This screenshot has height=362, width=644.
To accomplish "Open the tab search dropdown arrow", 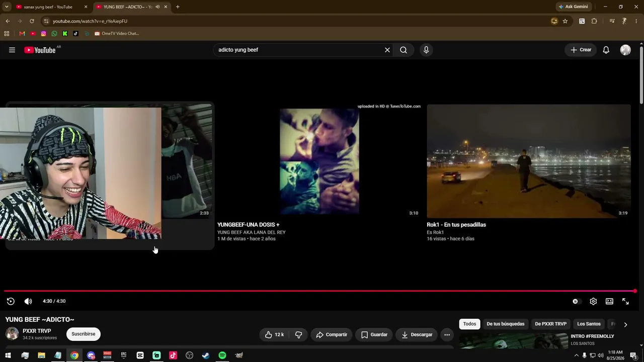I will coord(7,7).
